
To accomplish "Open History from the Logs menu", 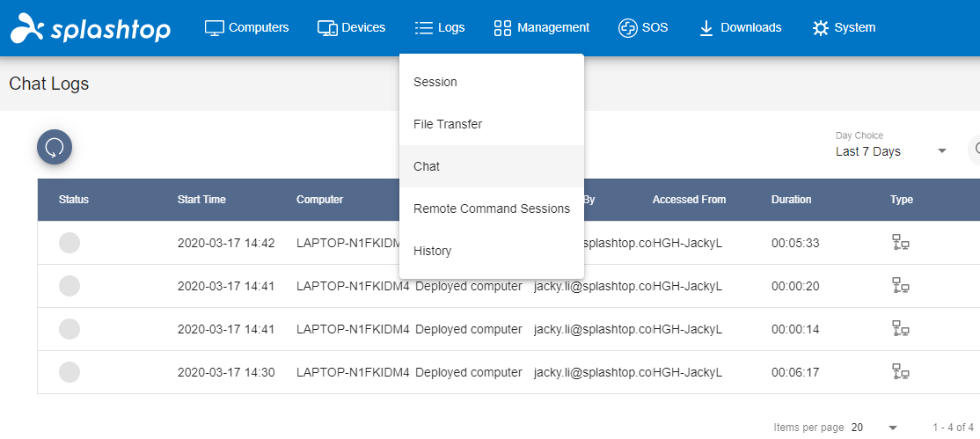I will (492, 251).
